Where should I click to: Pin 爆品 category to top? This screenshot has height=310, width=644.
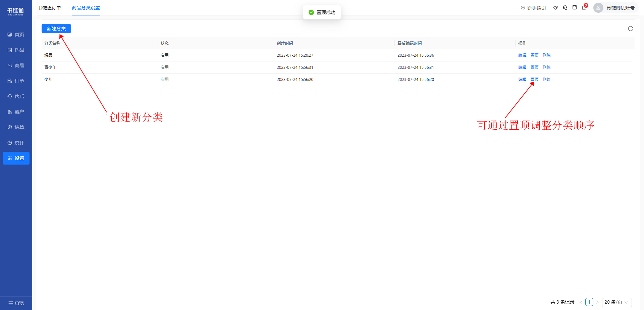pos(534,55)
